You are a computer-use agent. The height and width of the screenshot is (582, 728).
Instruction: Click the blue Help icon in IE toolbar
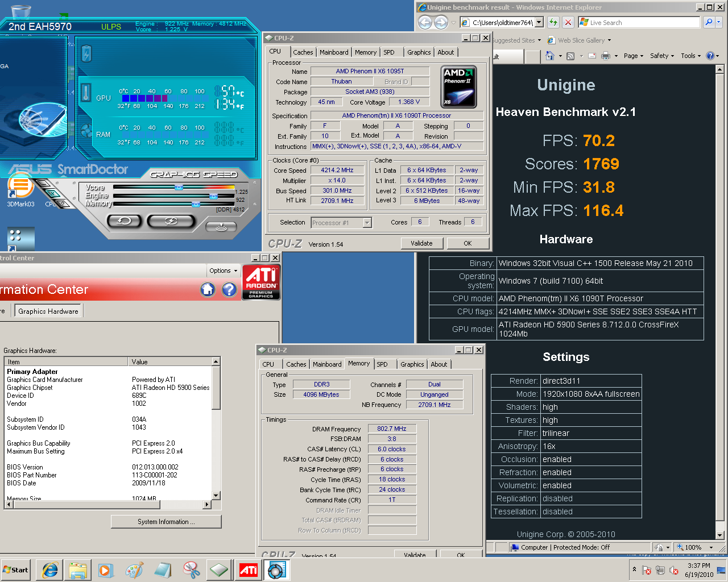tap(710, 56)
